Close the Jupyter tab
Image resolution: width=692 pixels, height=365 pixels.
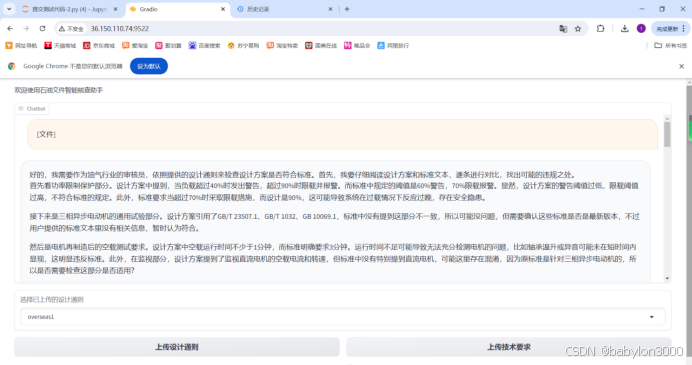pos(116,9)
